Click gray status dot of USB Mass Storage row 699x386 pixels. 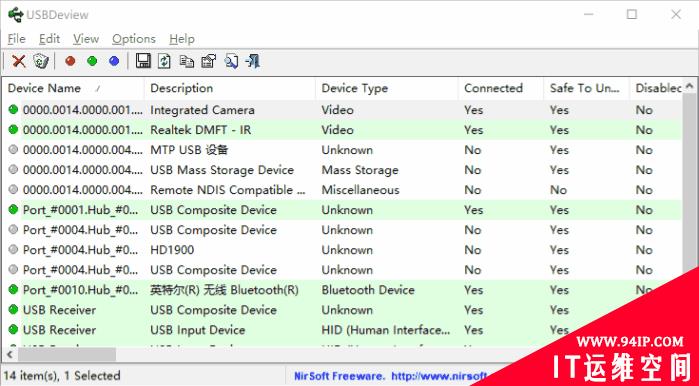pyautogui.click(x=13, y=169)
